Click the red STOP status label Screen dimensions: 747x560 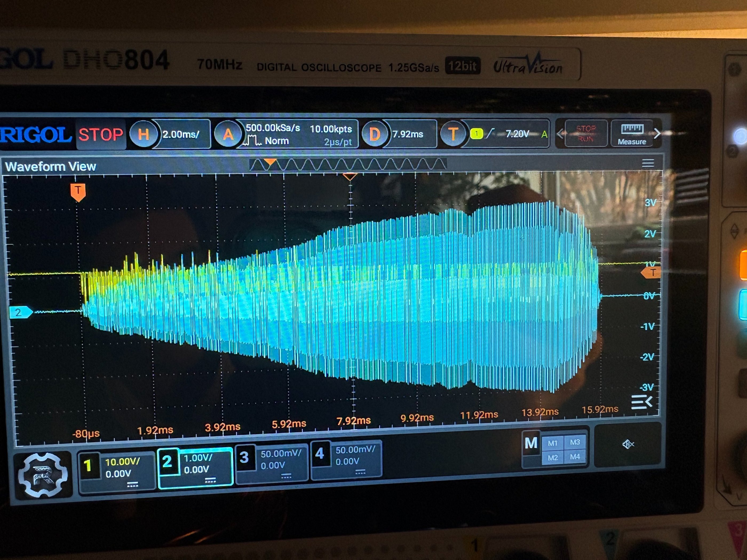pos(101,134)
